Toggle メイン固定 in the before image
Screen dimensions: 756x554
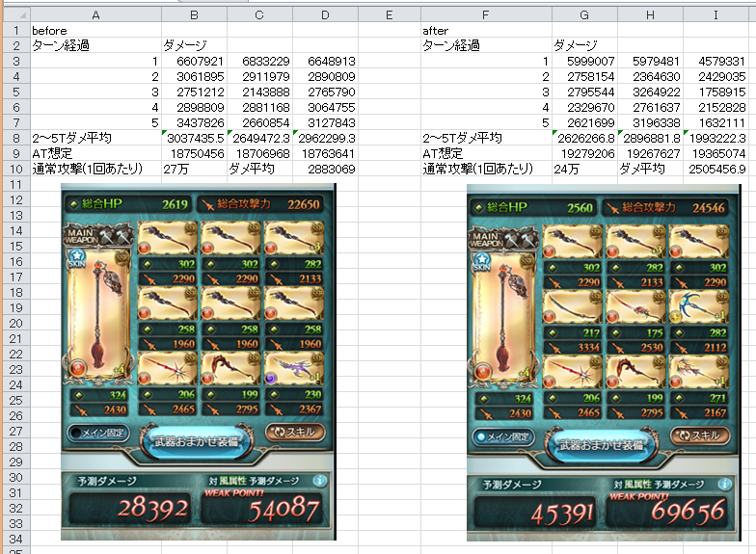tap(98, 433)
